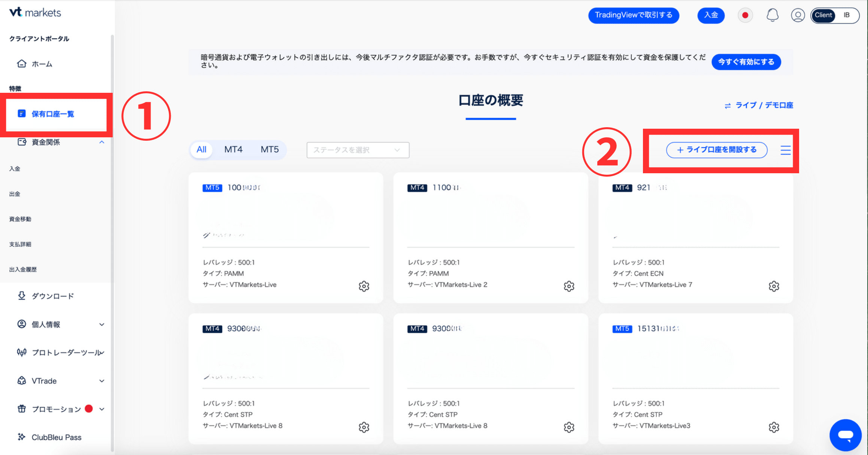The image size is (868, 455).
Task: Toggle ライブ / デモ口座 account mode
Action: click(759, 106)
